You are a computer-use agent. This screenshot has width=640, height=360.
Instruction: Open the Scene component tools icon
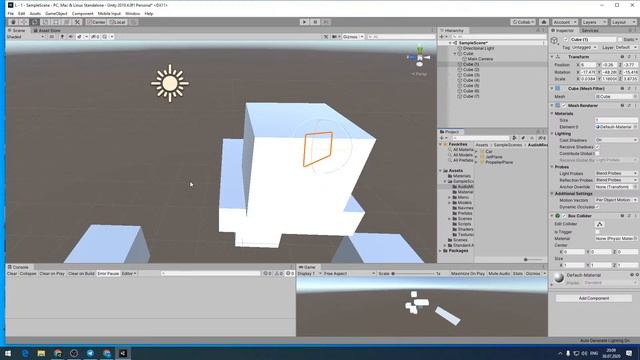[x=326, y=37]
